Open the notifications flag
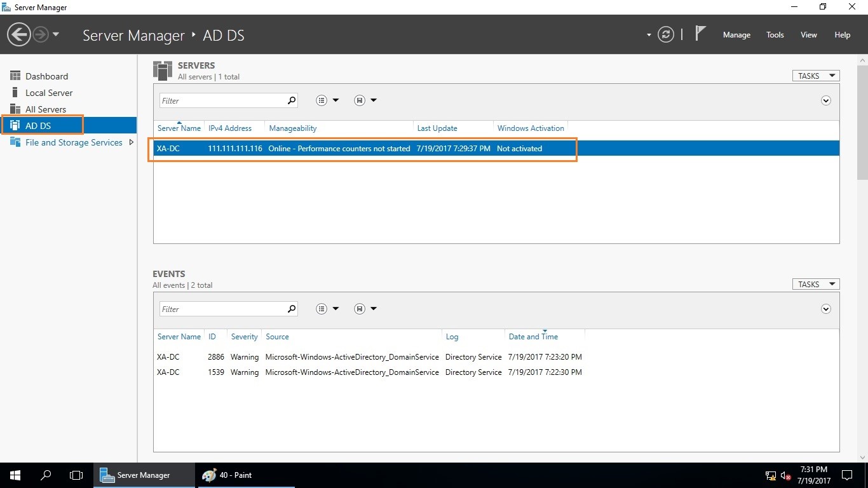 [x=700, y=33]
